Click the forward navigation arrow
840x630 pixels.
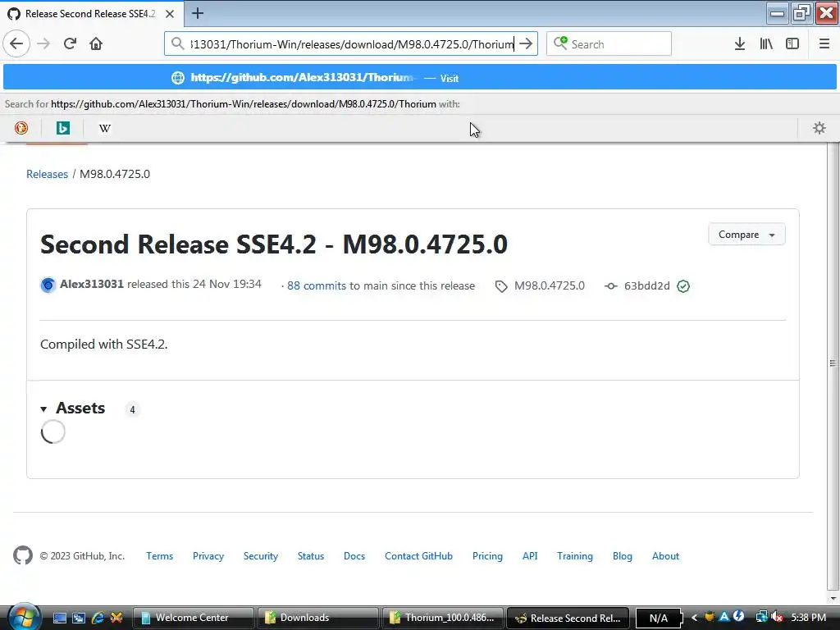pos(44,43)
